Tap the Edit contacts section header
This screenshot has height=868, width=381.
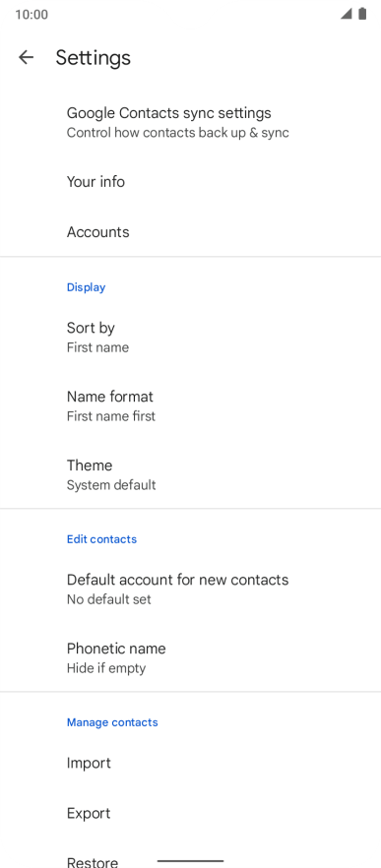click(101, 538)
